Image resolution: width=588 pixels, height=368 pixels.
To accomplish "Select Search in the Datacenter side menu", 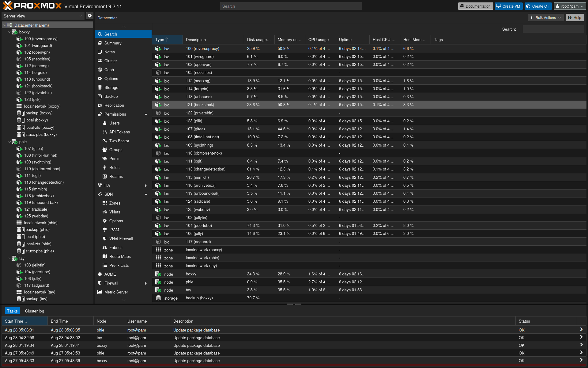I will tap(123, 34).
